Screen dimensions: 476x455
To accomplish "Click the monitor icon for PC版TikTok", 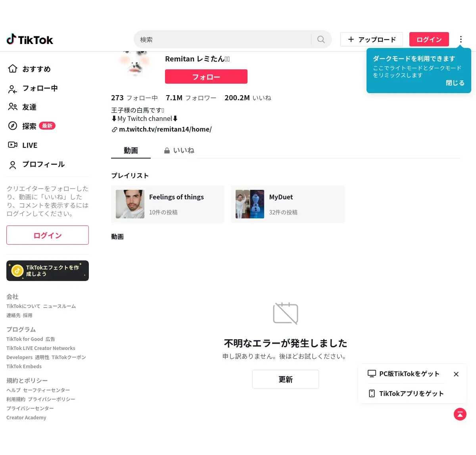I will 372,374.
